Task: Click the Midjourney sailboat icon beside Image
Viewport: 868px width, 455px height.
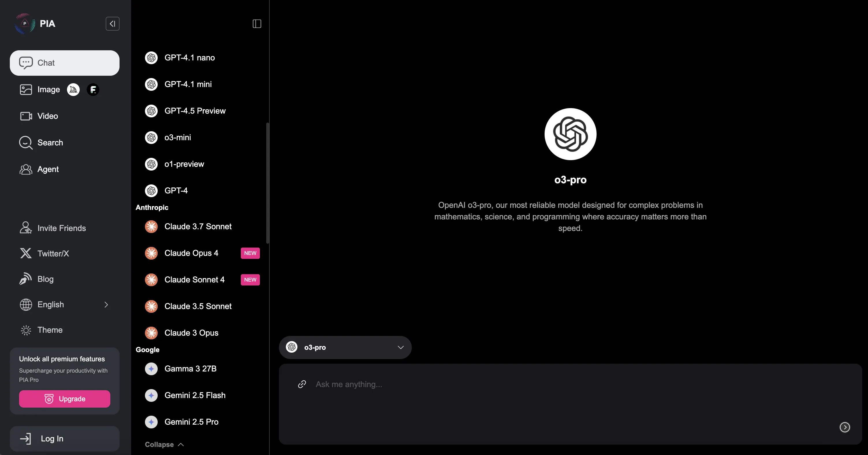Action: (73, 89)
